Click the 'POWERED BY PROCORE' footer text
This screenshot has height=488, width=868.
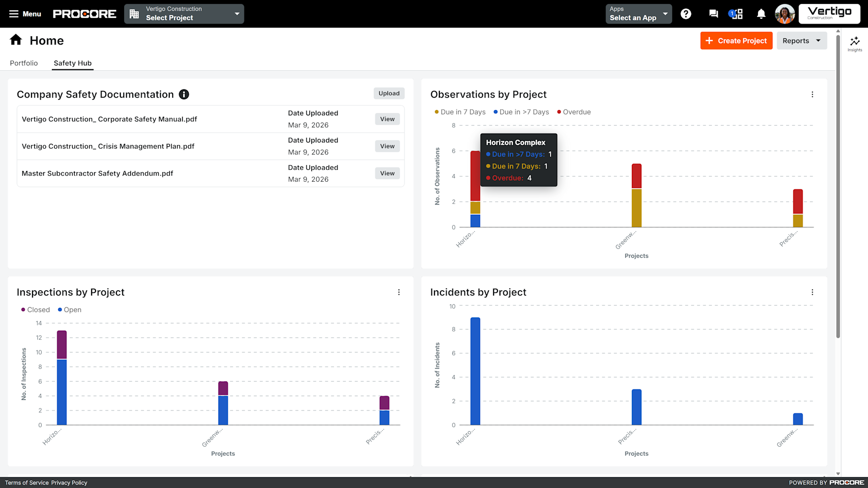click(826, 483)
